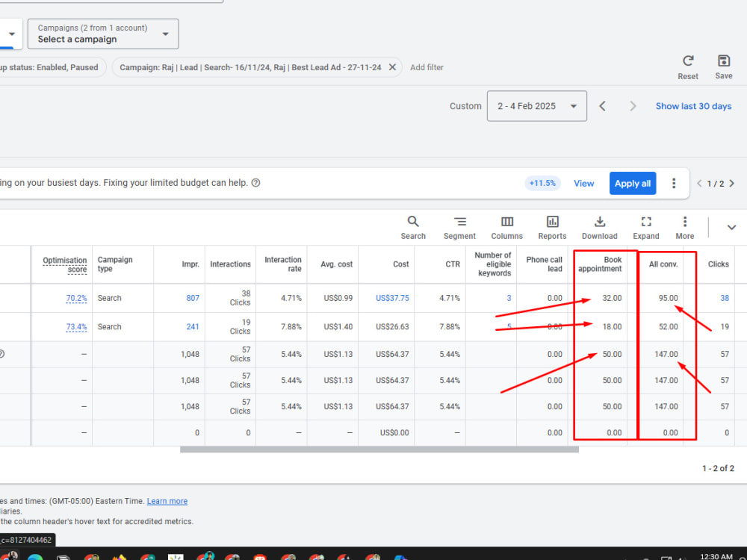Sort by Avg. cost column header
This screenshot has width=747, height=560.
point(336,264)
